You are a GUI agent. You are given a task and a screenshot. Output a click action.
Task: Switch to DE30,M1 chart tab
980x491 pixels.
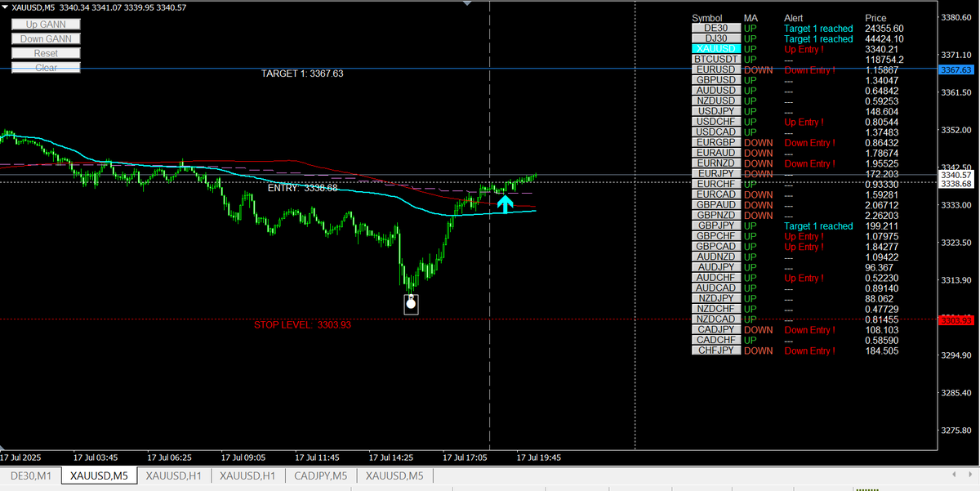pos(30,475)
